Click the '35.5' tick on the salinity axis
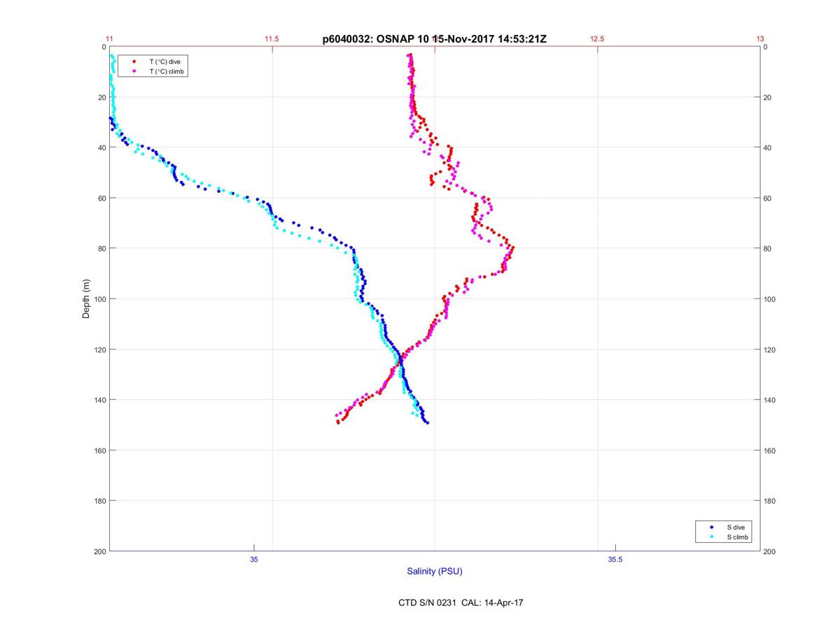Viewport: 840px width, 620px height. point(615,559)
